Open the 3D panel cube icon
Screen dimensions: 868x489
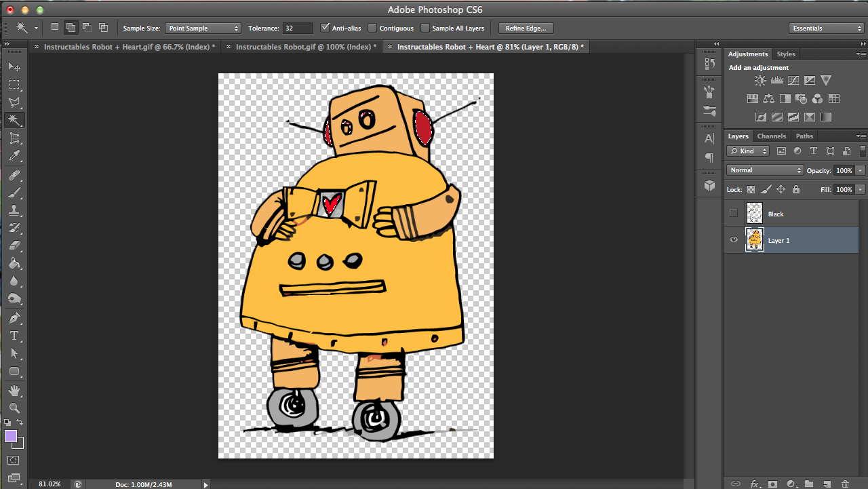coord(709,184)
